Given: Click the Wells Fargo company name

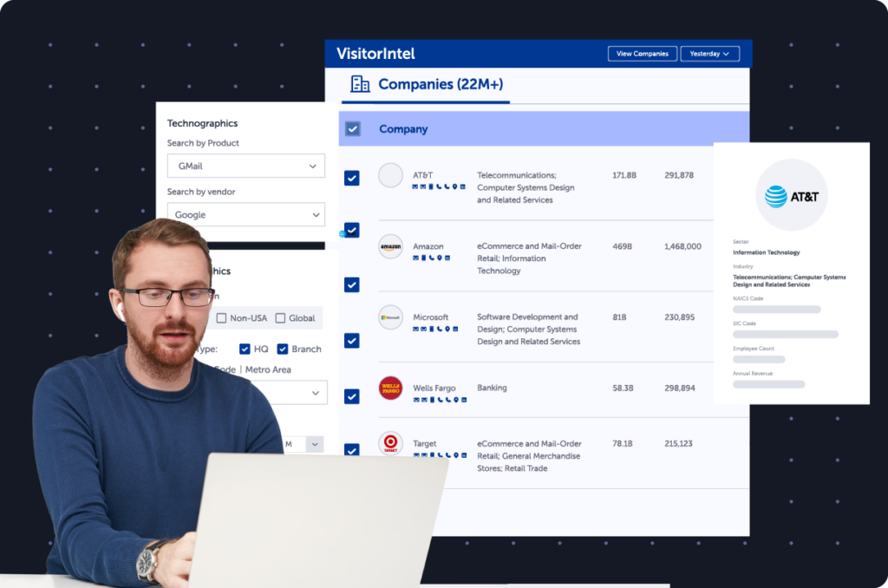Looking at the screenshot, I should (x=434, y=388).
